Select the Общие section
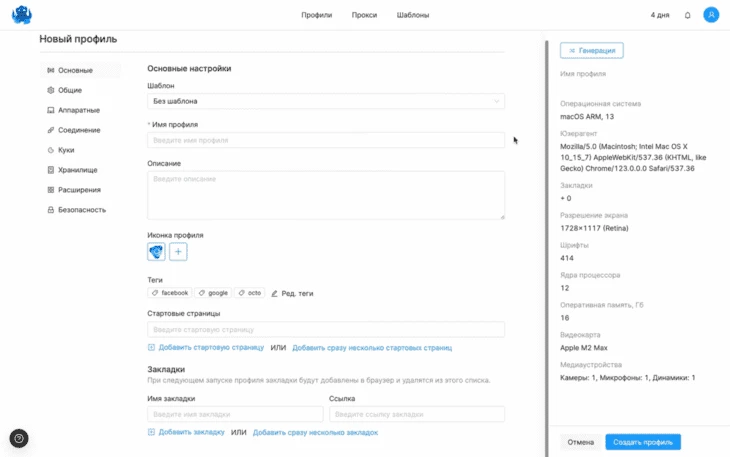 pos(80,90)
